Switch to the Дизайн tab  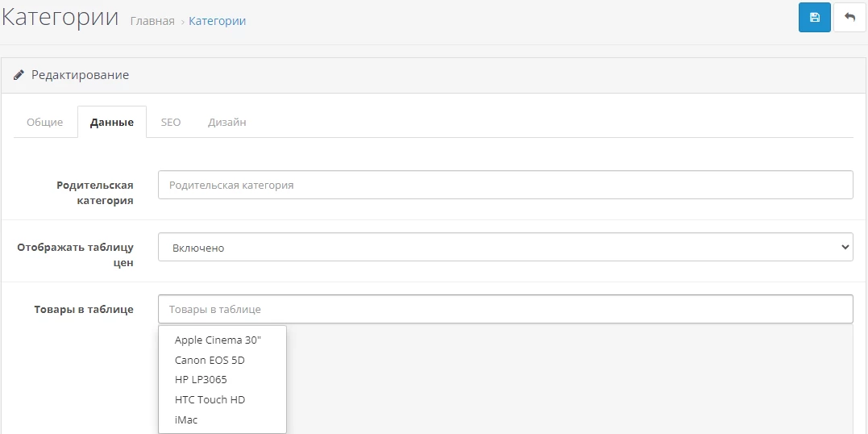coord(227,122)
